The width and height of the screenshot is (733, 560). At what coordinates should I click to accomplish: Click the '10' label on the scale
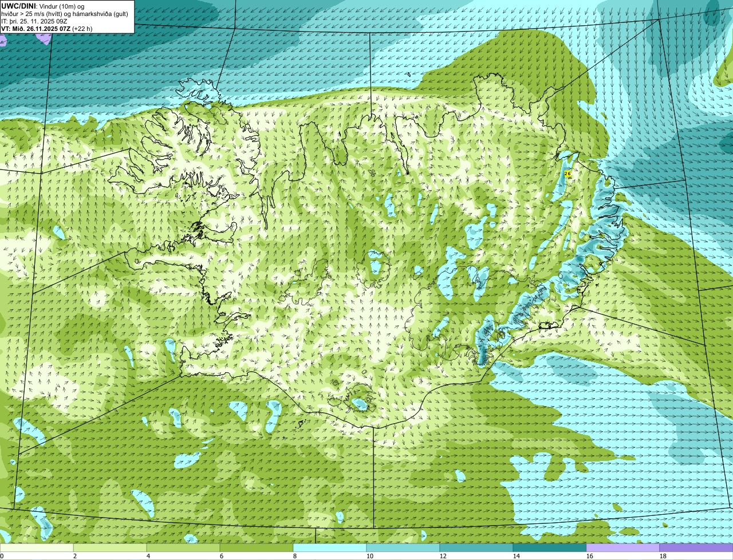tap(370, 556)
